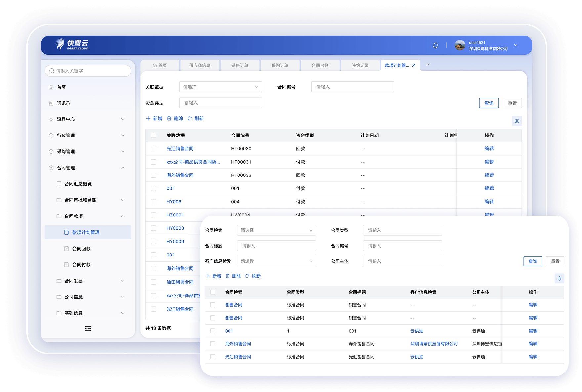This screenshot has width=582, height=392.
Task: Switch to the 供应商信息 tab
Action: (200, 66)
